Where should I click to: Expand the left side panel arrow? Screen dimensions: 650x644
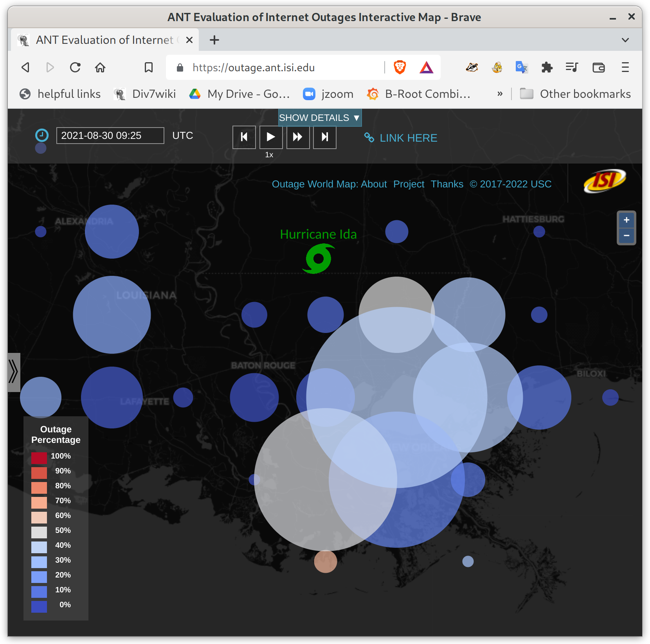[x=14, y=372]
